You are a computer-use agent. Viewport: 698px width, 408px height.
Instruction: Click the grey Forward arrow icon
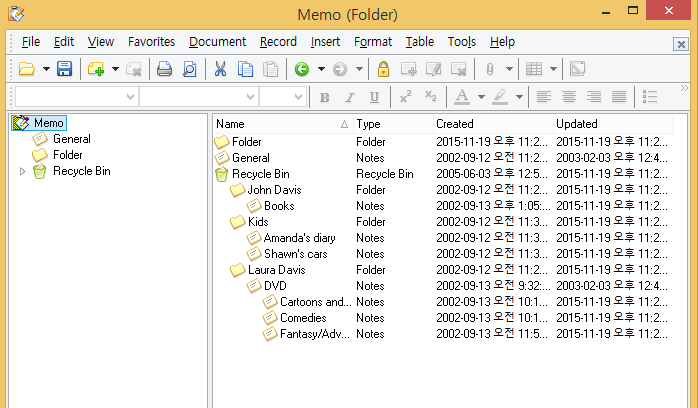coord(340,69)
